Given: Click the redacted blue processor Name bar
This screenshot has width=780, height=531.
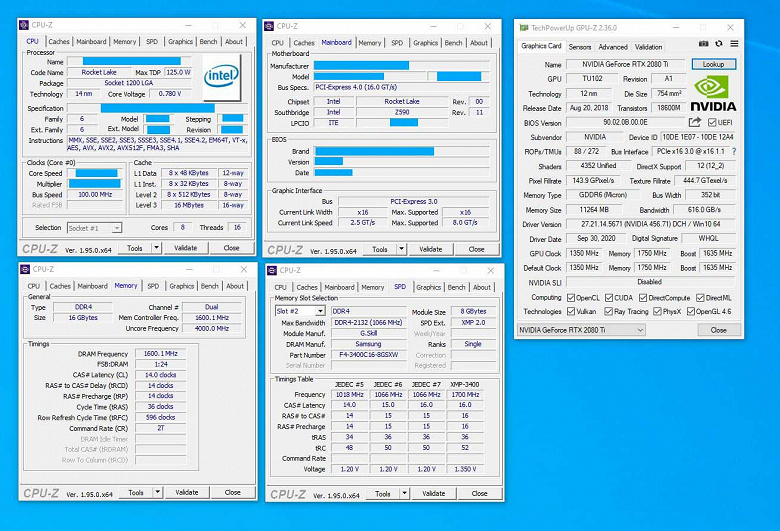Looking at the screenshot, I should (132, 61).
